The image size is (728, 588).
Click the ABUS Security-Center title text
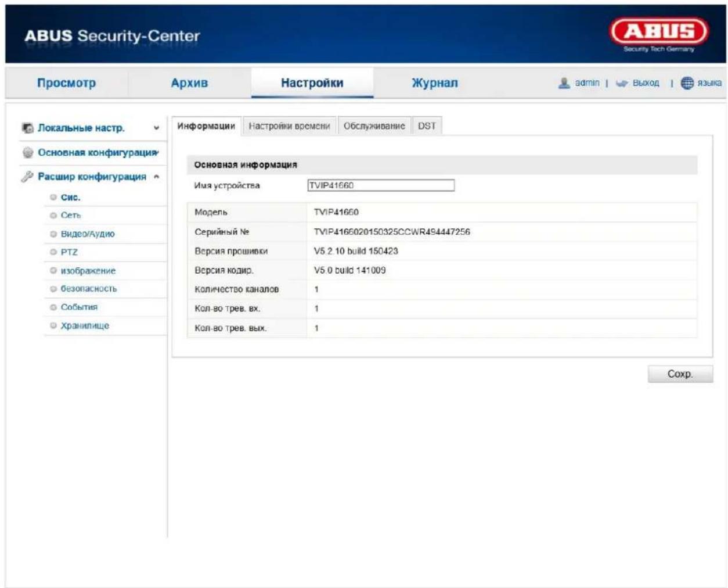click(x=112, y=36)
